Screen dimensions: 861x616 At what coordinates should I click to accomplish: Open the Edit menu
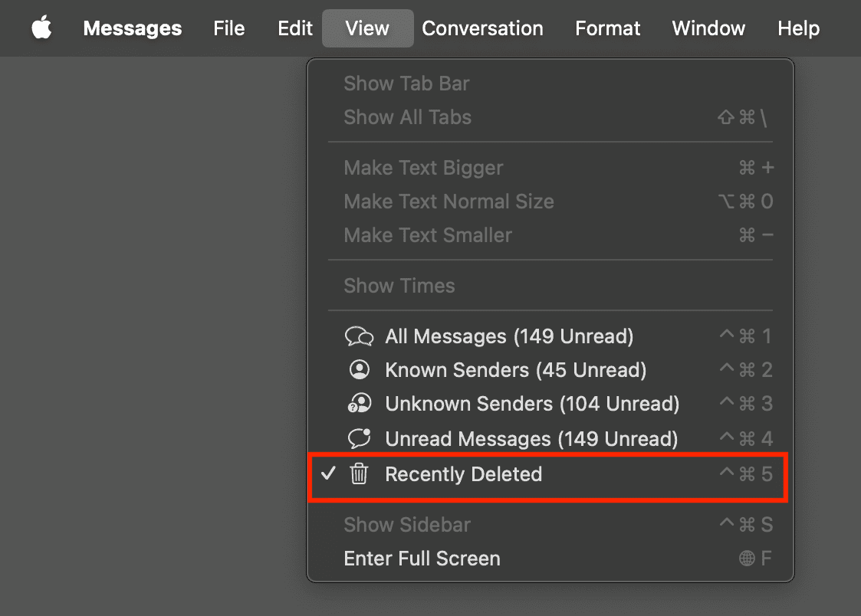(295, 28)
